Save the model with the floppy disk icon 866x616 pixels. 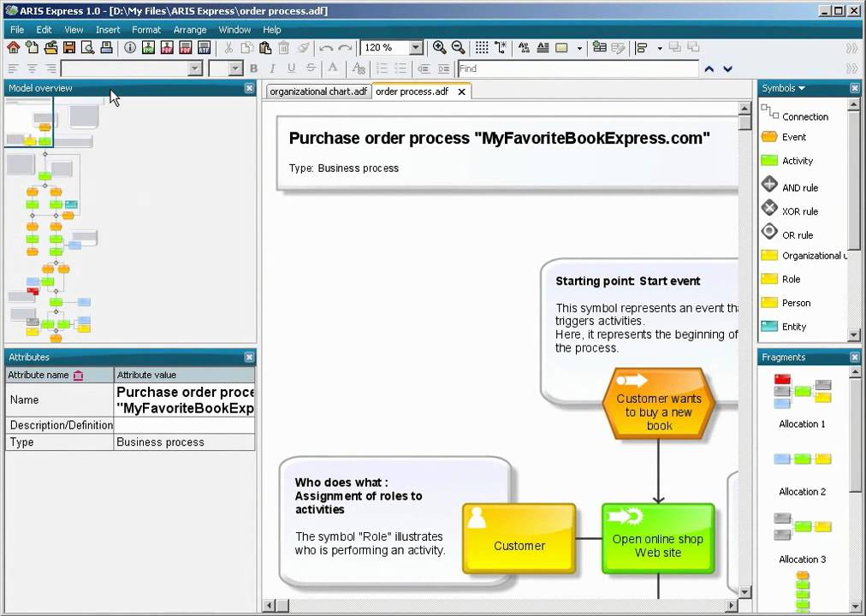pyautogui.click(x=69, y=47)
